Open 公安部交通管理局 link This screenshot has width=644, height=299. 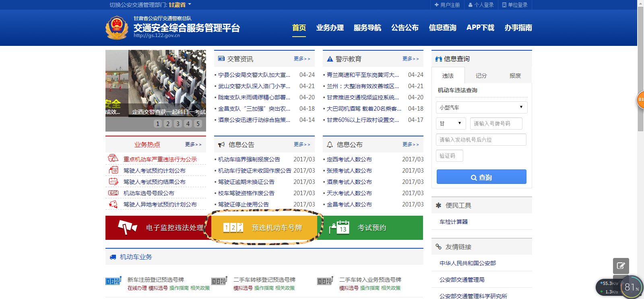click(462, 280)
